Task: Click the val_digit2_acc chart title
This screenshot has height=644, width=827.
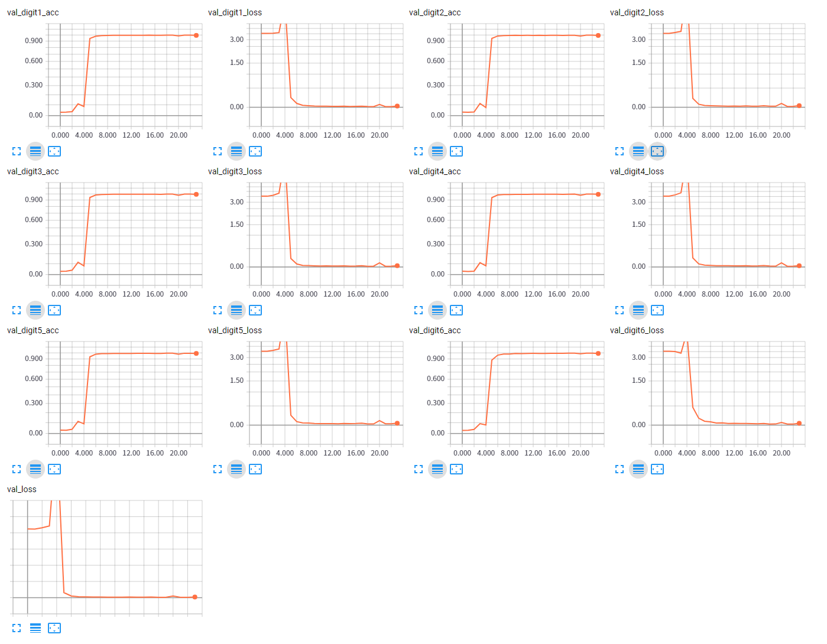Action: coord(435,12)
